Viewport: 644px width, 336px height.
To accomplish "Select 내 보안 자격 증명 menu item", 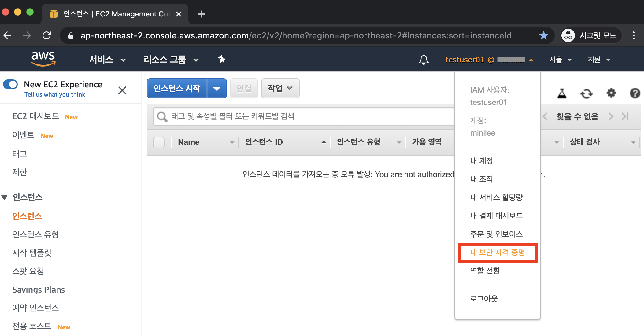I will 498,252.
